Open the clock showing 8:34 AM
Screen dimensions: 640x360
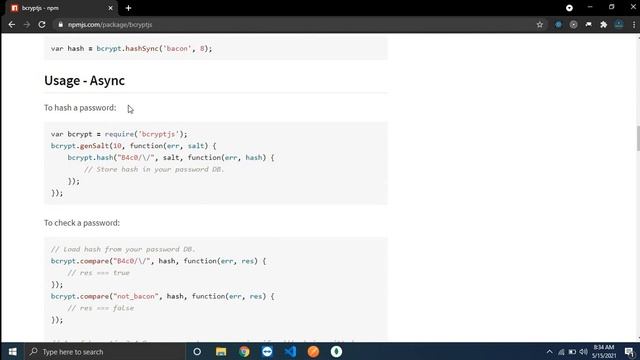pyautogui.click(x=604, y=351)
